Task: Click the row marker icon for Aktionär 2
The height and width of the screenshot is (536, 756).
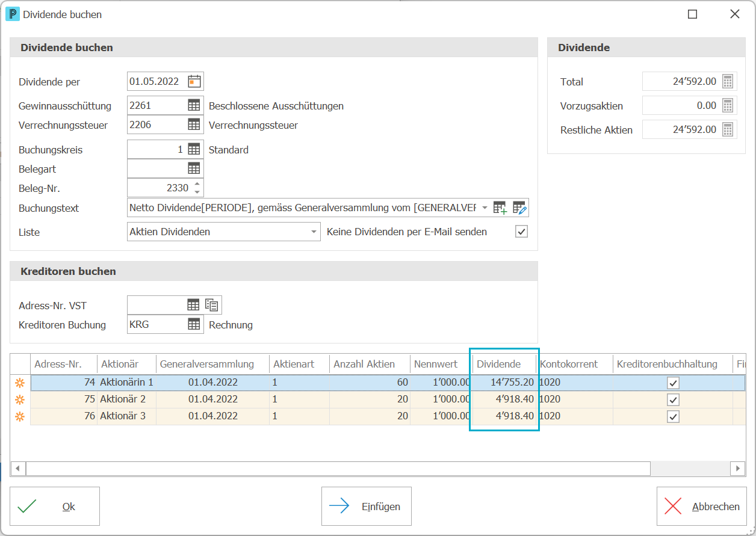Action: (20, 399)
